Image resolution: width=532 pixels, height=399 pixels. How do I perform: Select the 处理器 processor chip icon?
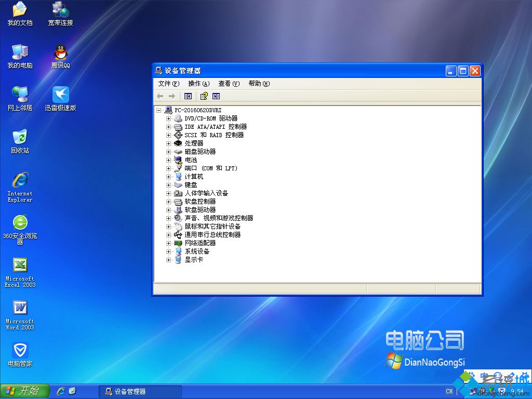(178, 143)
